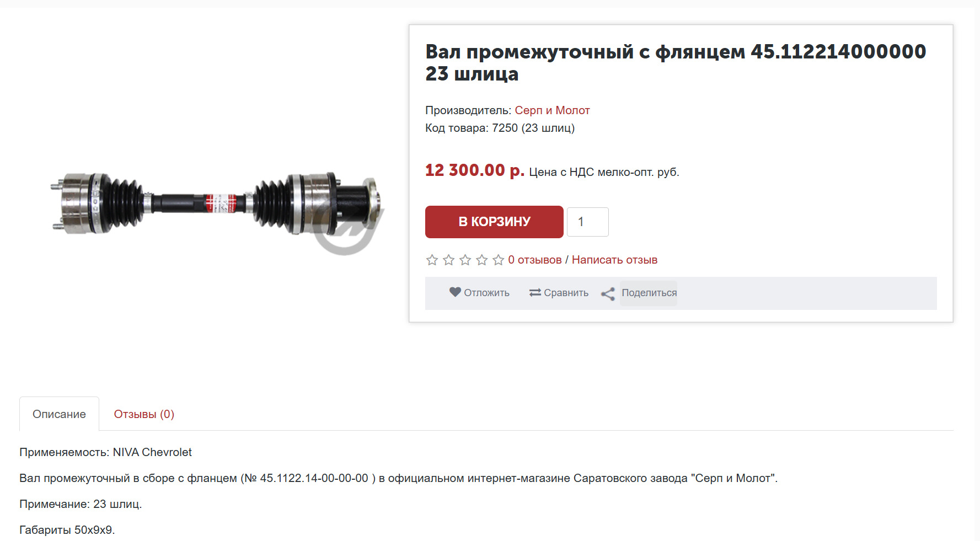The width and height of the screenshot is (980, 541).
Task: Click the product title heading
Action: (x=676, y=62)
